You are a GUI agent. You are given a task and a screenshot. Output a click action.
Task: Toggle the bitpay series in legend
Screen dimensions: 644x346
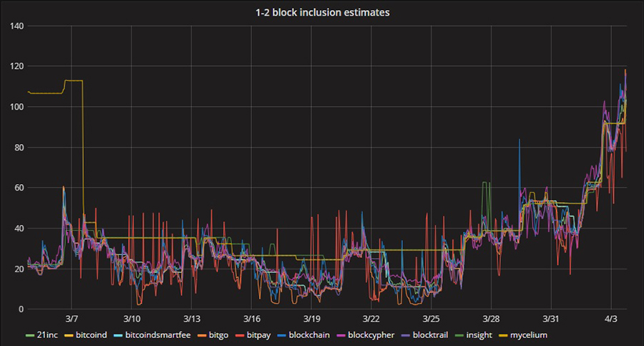[x=253, y=335]
